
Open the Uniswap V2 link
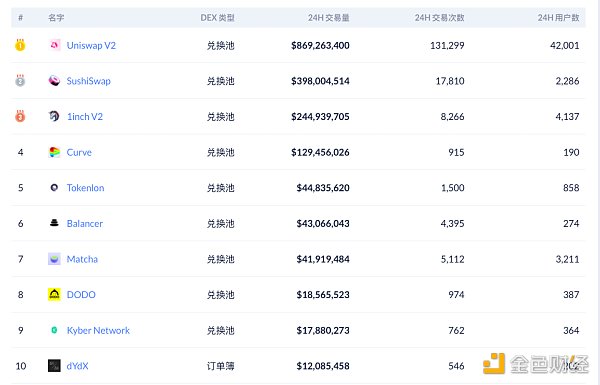[91, 45]
